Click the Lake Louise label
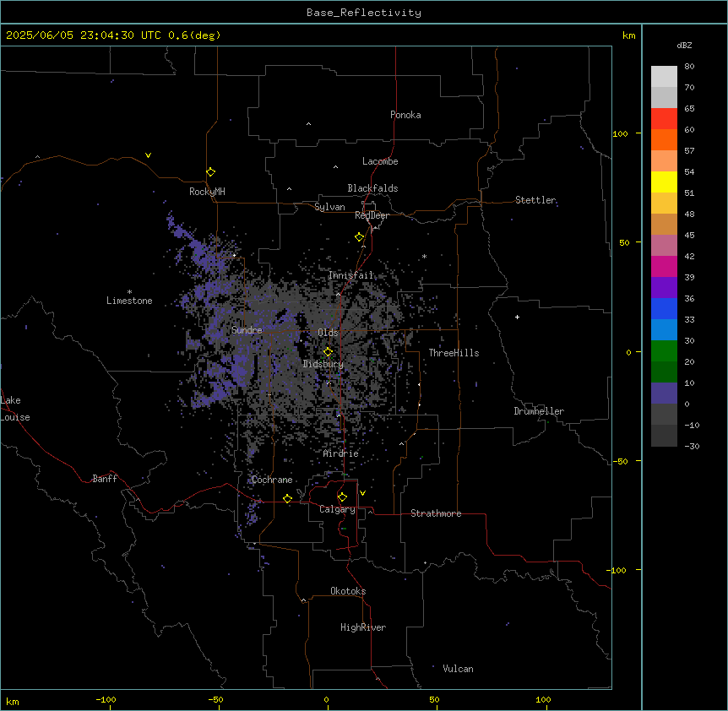The width and height of the screenshot is (728, 711). pyautogui.click(x=15, y=409)
